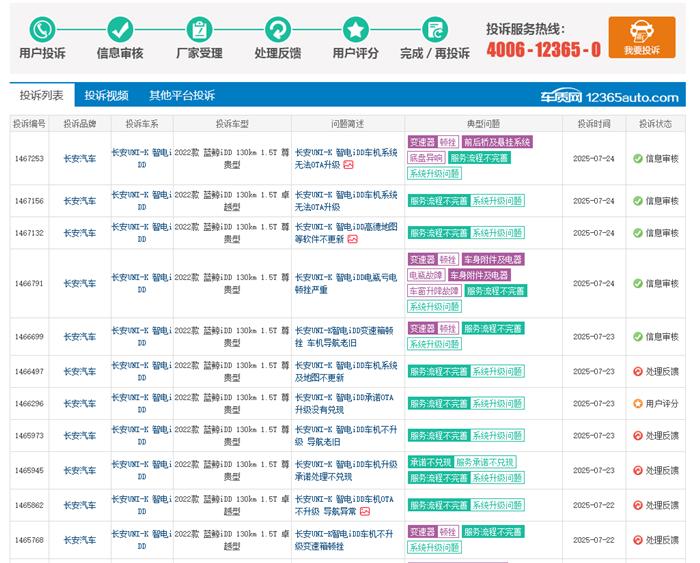This screenshot has height=563, width=700.
Task: Click car model text in row 1467156
Action: pyautogui.click(x=232, y=201)
